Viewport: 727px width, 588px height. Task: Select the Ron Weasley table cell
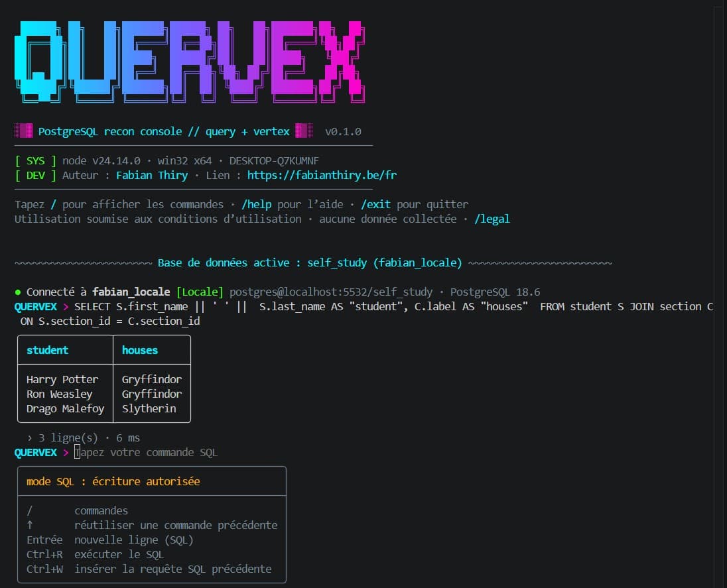pyautogui.click(x=59, y=394)
